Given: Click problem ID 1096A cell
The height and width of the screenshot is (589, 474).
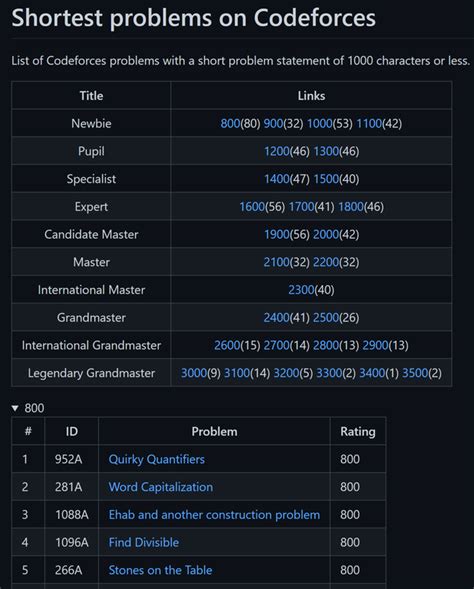Looking at the screenshot, I should tap(71, 542).
